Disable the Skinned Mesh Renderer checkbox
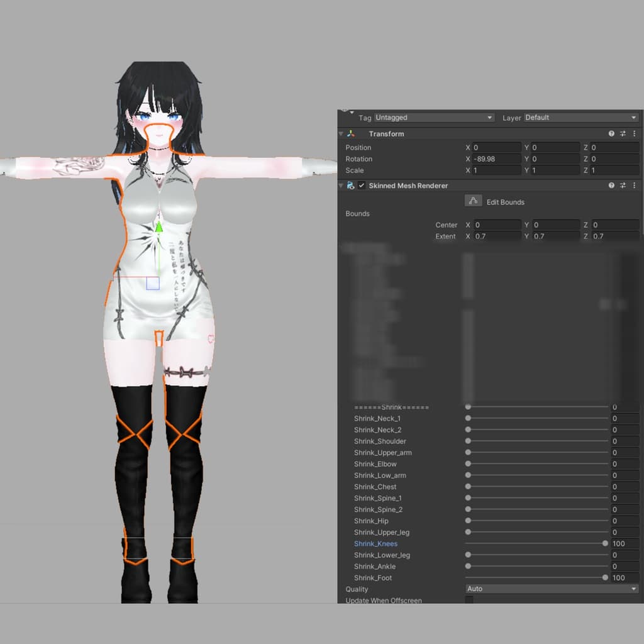 [362, 186]
